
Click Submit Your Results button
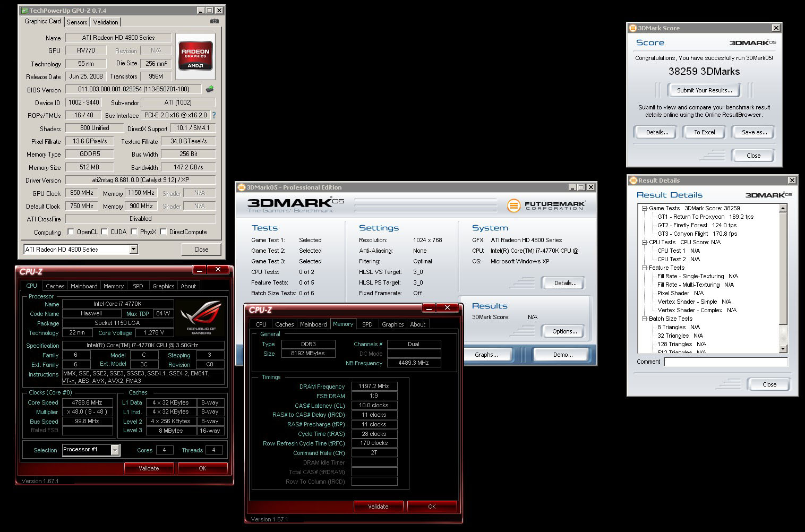tap(705, 90)
